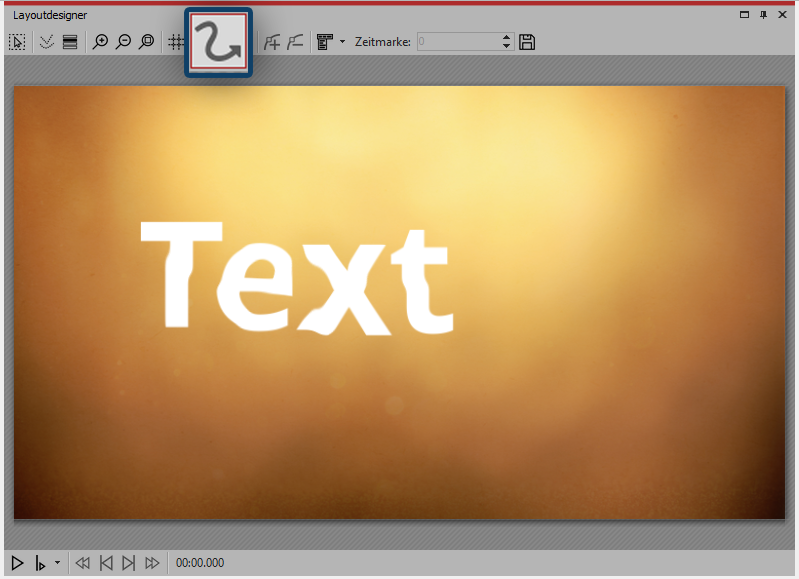
Task: Open the alignment options dropdown arrow
Action: pos(342,42)
